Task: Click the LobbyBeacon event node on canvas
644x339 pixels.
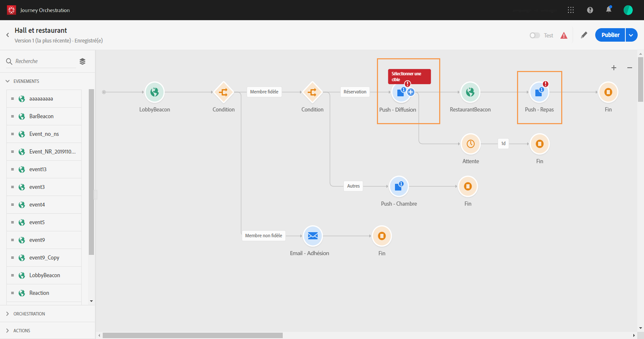Action: (154, 92)
